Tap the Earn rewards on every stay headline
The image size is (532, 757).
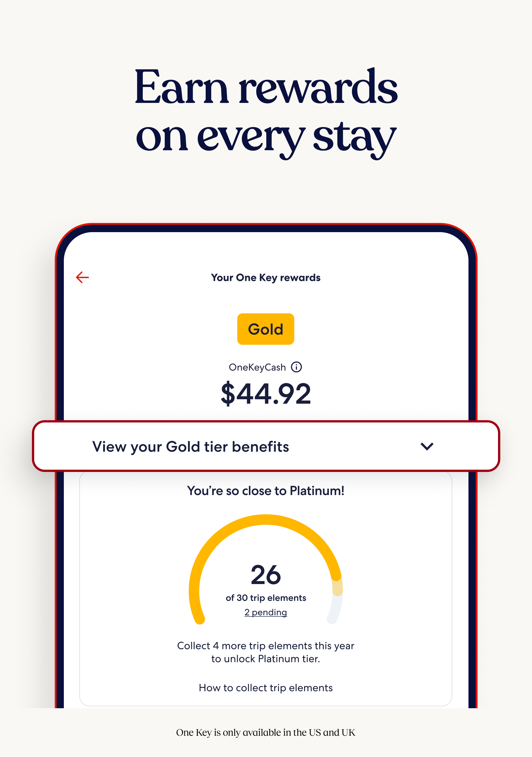[266, 112]
